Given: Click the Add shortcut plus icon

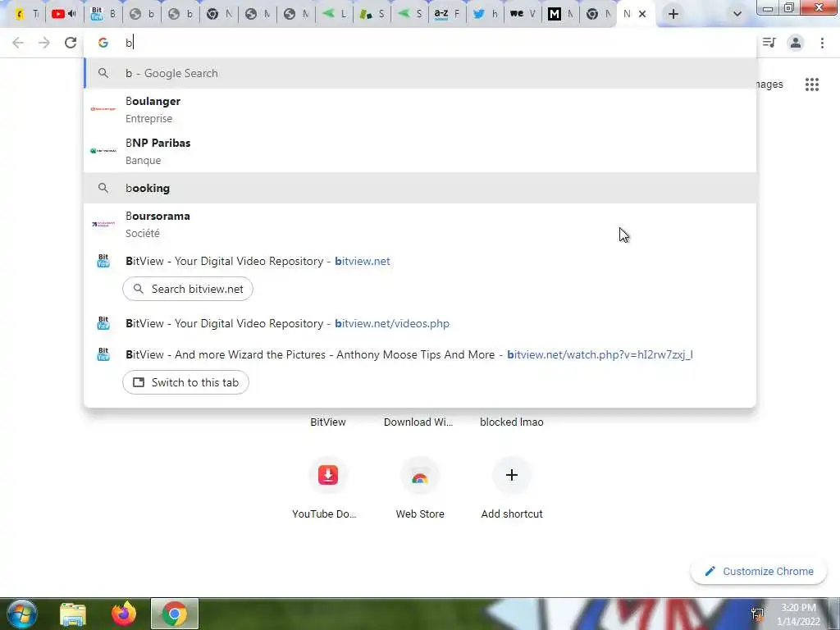Looking at the screenshot, I should 512,475.
